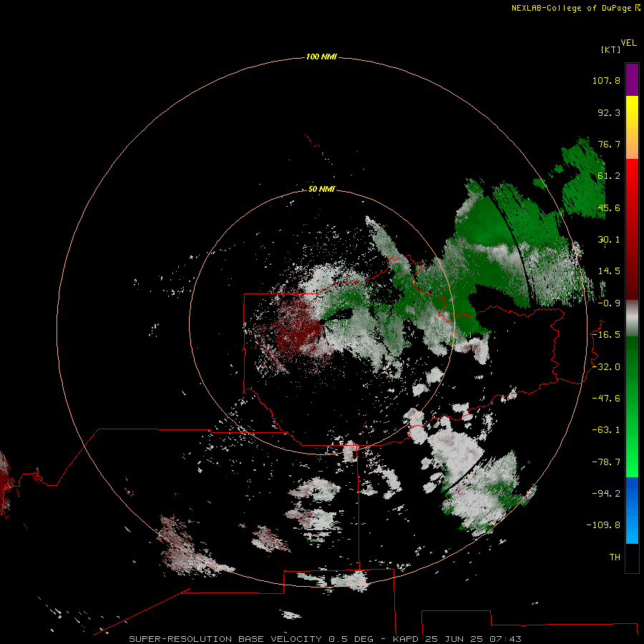The image size is (644, 644).
Task: Click the 25 JUN 25 07:43 timestamp
Action: (x=473, y=639)
